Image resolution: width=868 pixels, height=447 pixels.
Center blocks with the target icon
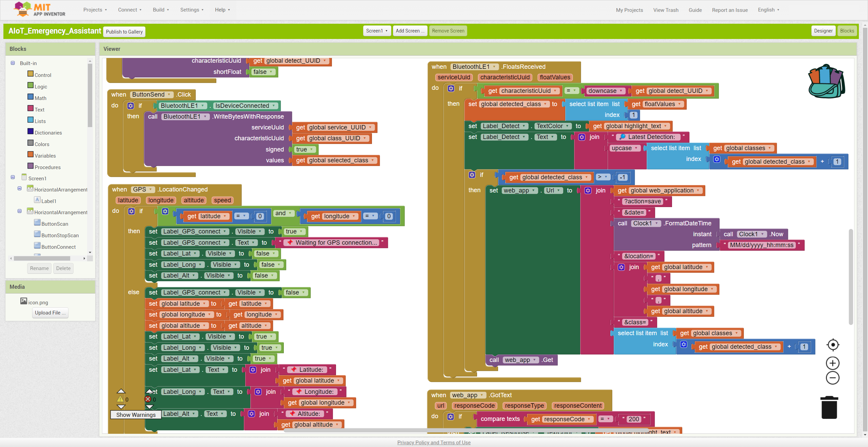point(833,345)
